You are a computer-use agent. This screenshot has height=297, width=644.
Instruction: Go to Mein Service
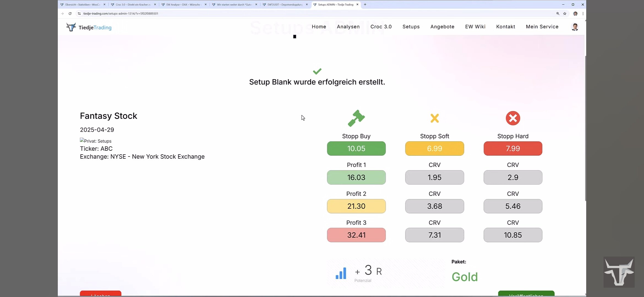click(542, 27)
